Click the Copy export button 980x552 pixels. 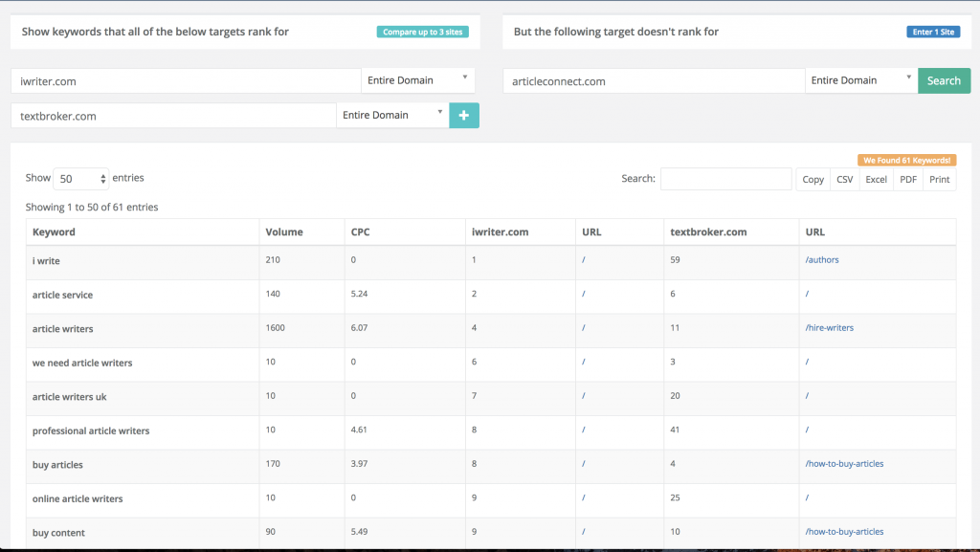coord(813,179)
